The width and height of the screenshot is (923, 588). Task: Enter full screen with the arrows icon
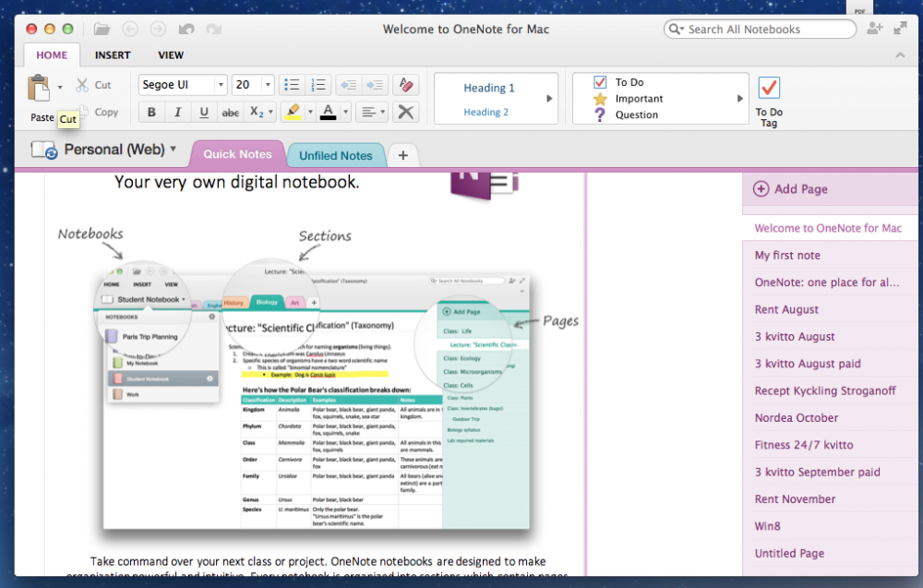point(900,29)
